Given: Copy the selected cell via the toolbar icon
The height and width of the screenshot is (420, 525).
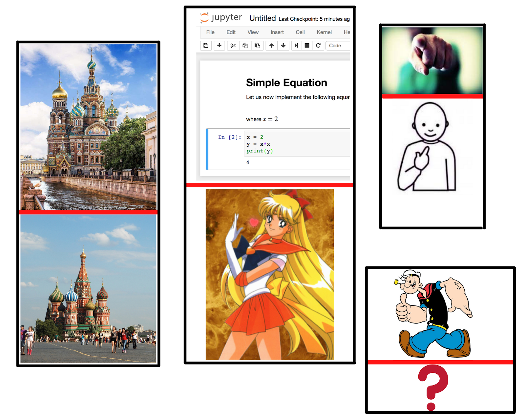Looking at the screenshot, I should [245, 46].
